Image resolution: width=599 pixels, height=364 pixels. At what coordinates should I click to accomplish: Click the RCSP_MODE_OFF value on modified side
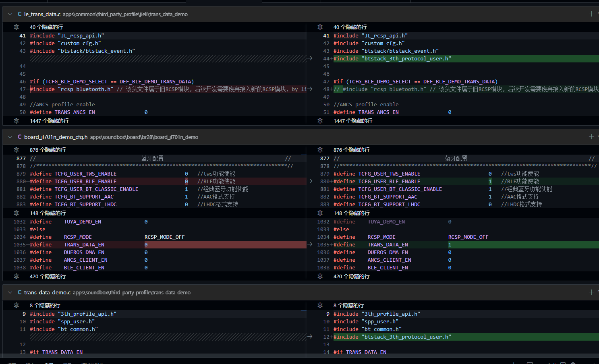tap(468, 237)
